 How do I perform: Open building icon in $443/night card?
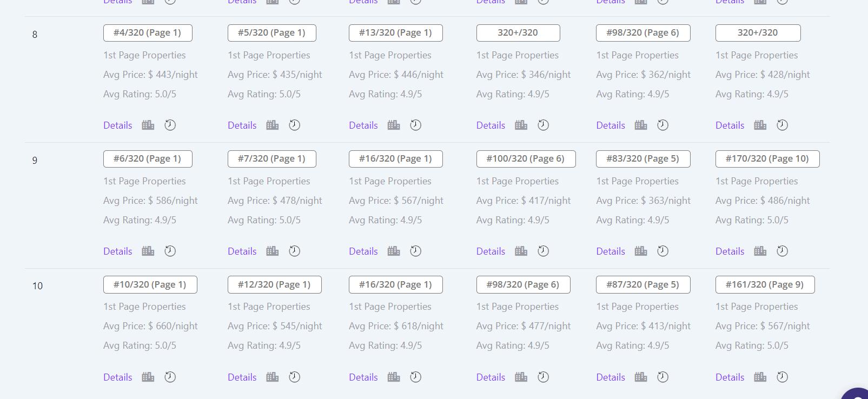point(148,125)
